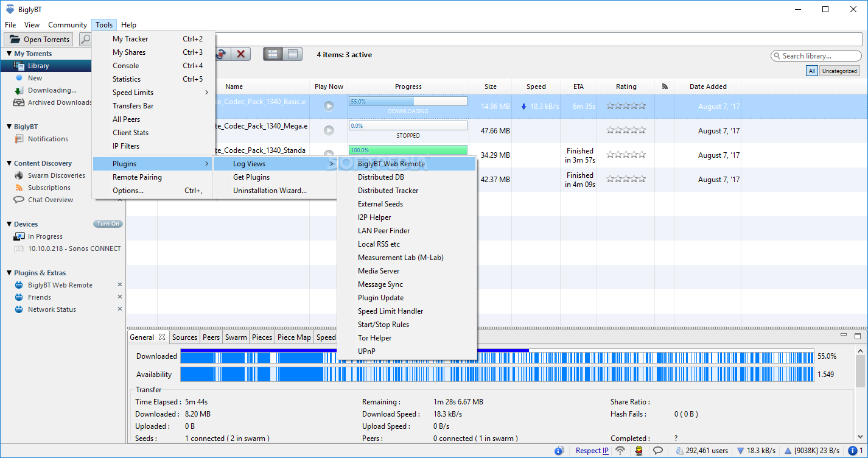Play the Mega codec pack torrent
This screenshot has height=458, width=868.
(x=329, y=130)
